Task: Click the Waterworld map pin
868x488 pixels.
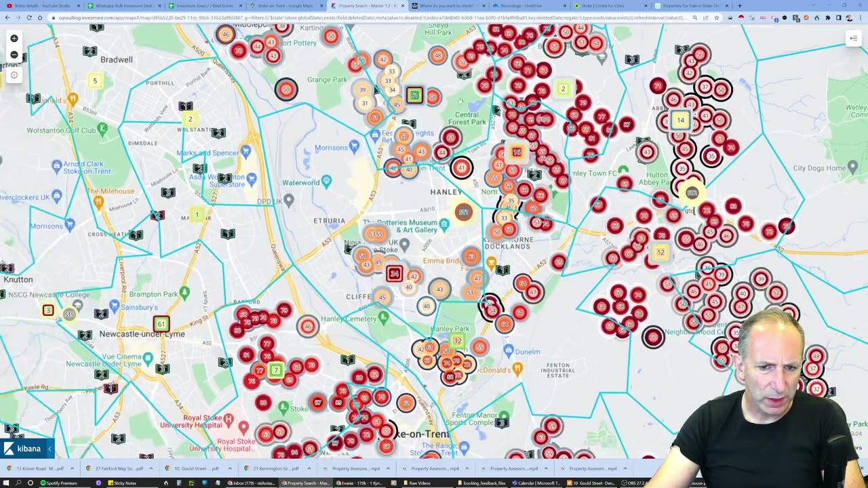Action: (327, 180)
